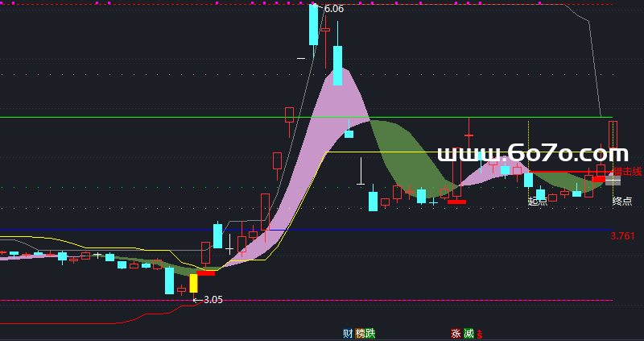
Task: Click the 终点 end point marker
Action: pyautogui.click(x=621, y=201)
